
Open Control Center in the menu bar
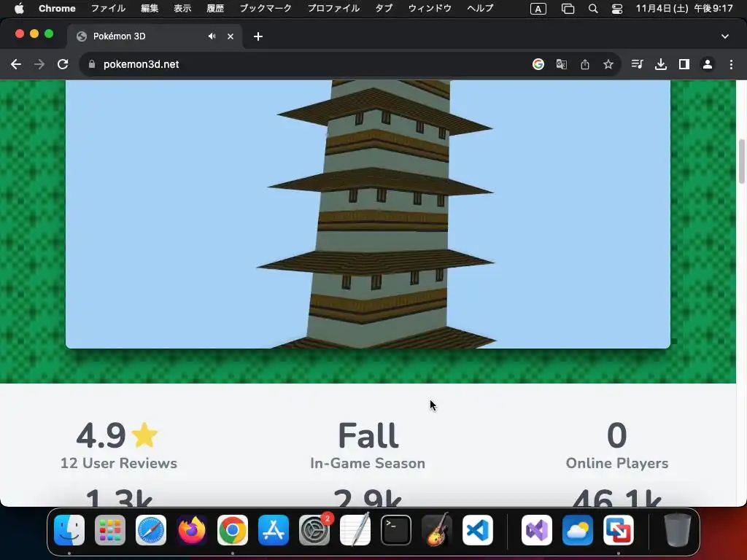pyautogui.click(x=617, y=9)
